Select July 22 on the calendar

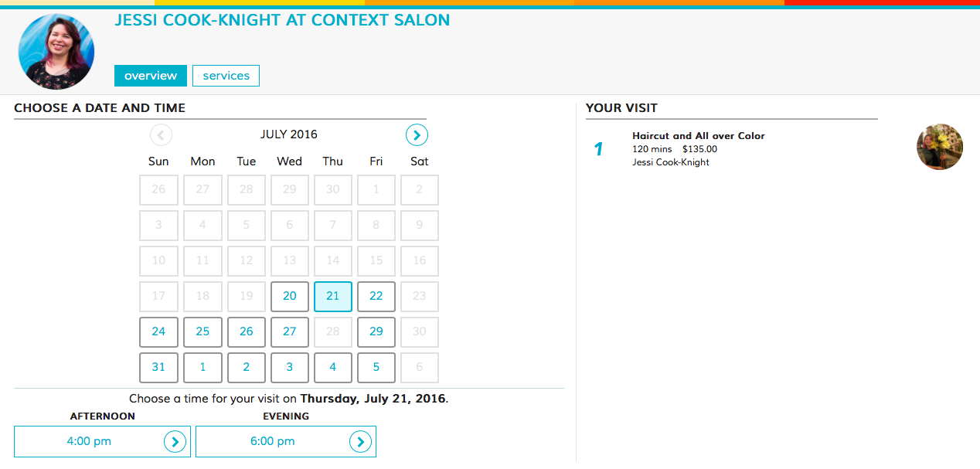click(x=376, y=297)
